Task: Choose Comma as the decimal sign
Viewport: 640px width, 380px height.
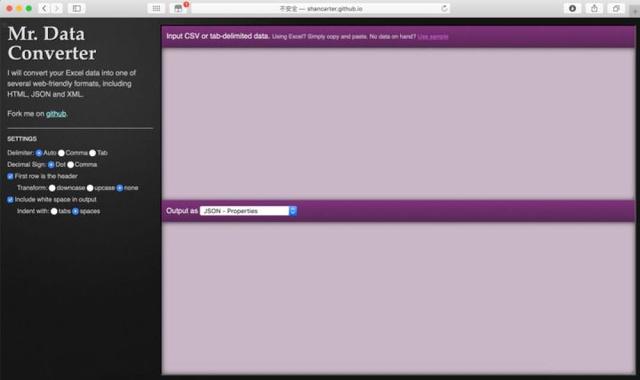Action: [x=71, y=165]
